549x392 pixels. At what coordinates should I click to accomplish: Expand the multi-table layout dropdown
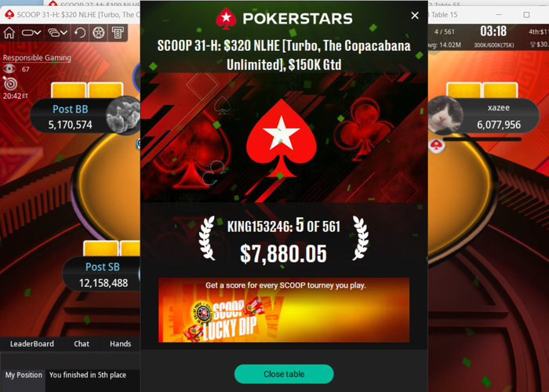pyautogui.click(x=58, y=33)
